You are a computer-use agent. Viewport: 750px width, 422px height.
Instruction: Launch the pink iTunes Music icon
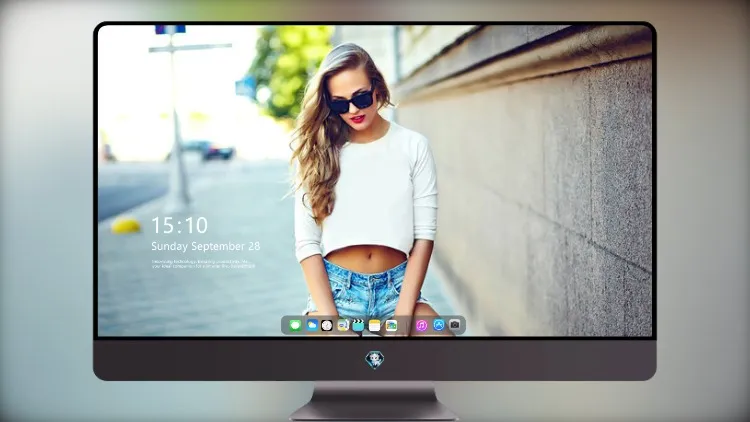click(x=421, y=325)
